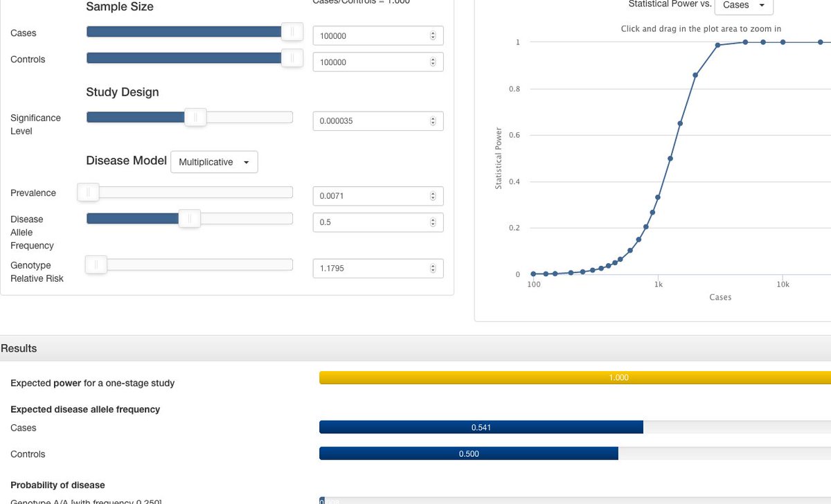Click the Disease Allele Frequency slider handle

click(x=190, y=219)
